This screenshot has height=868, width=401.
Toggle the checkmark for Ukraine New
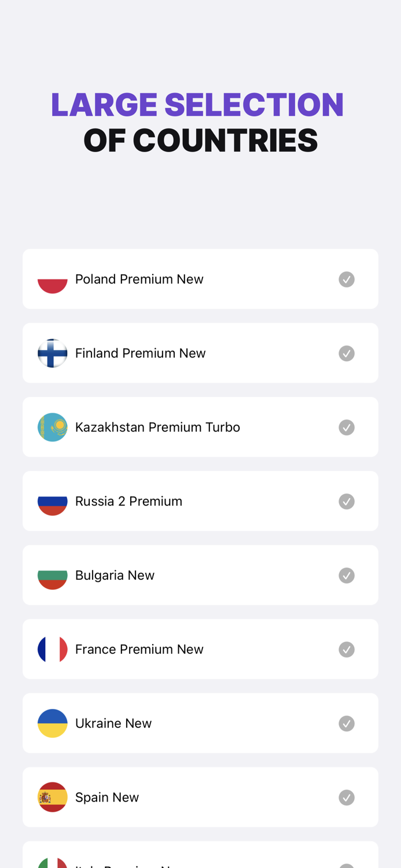347,723
